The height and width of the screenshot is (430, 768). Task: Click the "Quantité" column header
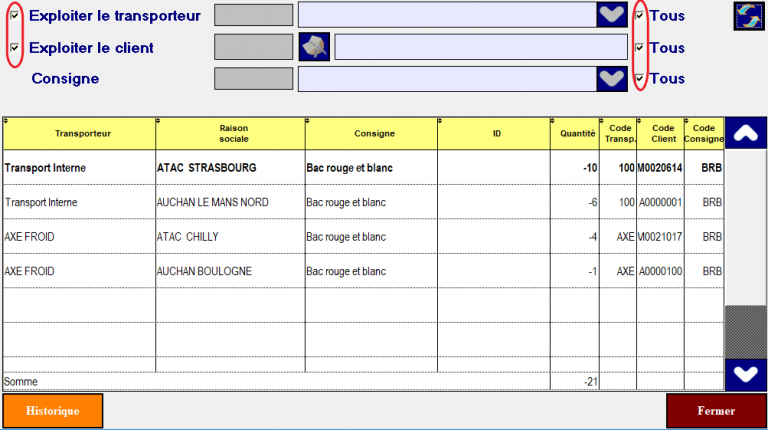575,133
